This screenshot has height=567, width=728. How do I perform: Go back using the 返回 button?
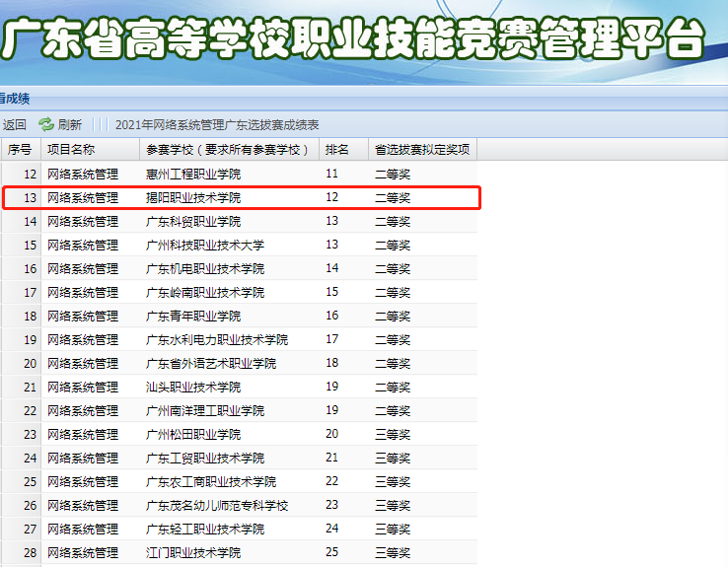[14, 124]
